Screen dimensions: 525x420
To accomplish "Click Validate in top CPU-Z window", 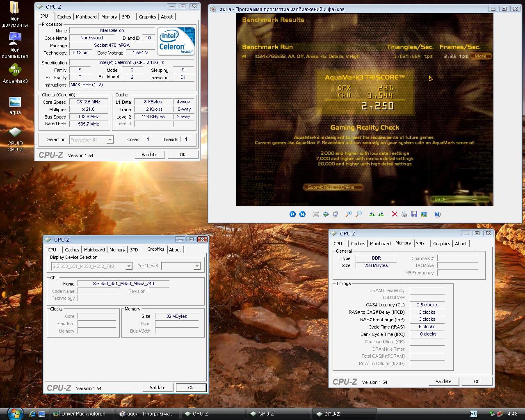I will click(149, 155).
